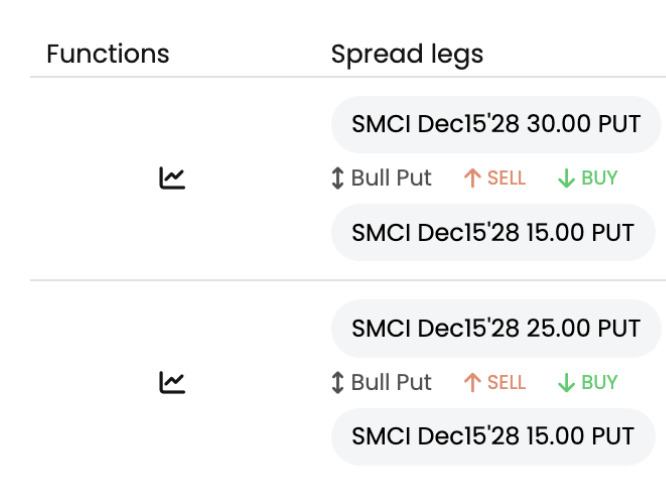This screenshot has width=666, height=482.
Task: Select second spread's SMCI 15.00 PUT leg
Action: [x=493, y=437]
